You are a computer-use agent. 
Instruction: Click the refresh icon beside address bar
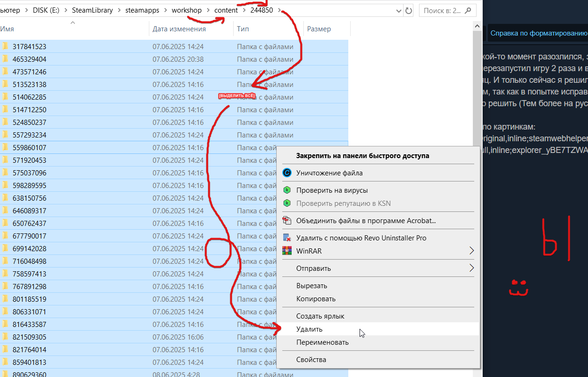point(408,10)
